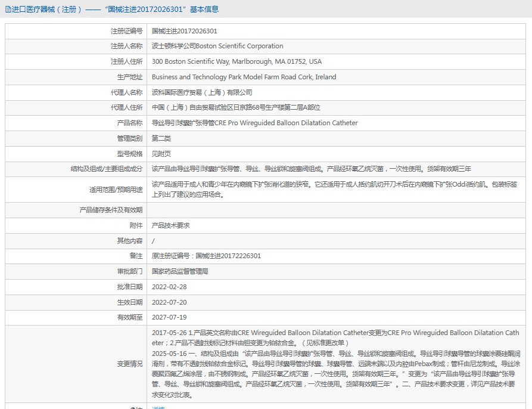Select the 注册人住所 Marlborough address cell
532x409 pixels.
(239, 61)
